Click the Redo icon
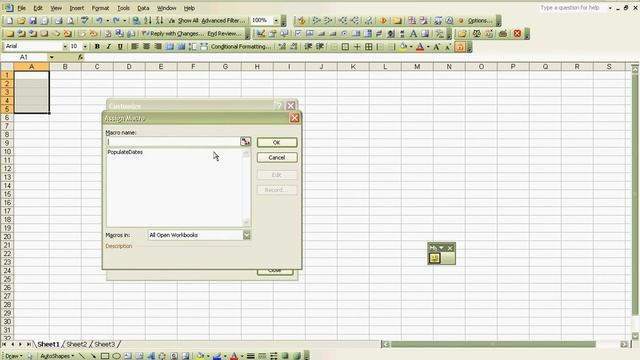 point(116,20)
